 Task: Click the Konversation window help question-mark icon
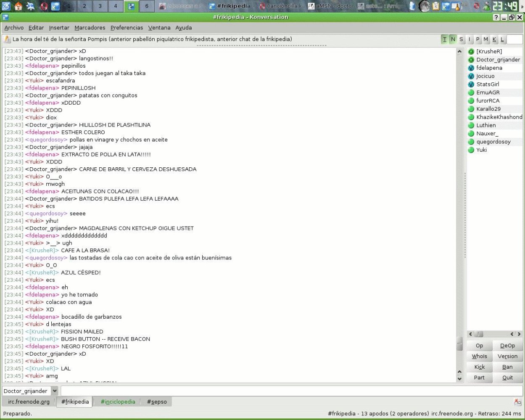(x=496, y=17)
